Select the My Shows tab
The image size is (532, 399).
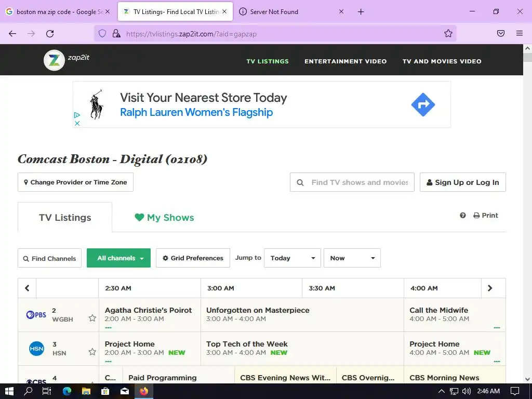[x=164, y=218]
